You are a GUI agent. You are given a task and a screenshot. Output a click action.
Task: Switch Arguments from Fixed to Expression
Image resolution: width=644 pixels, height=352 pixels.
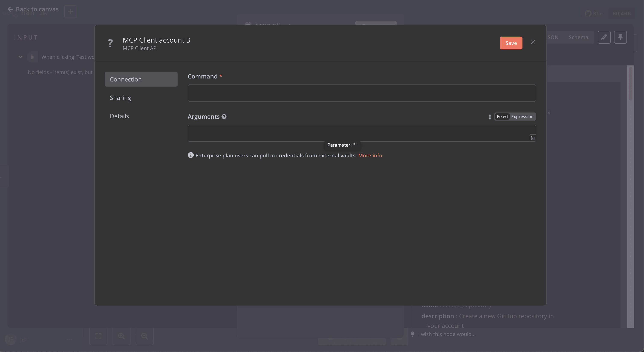click(x=522, y=116)
